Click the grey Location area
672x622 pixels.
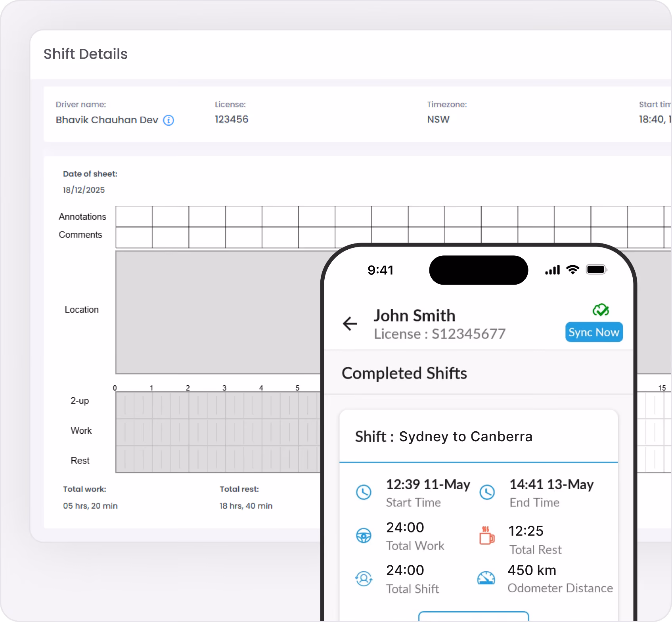(x=218, y=312)
